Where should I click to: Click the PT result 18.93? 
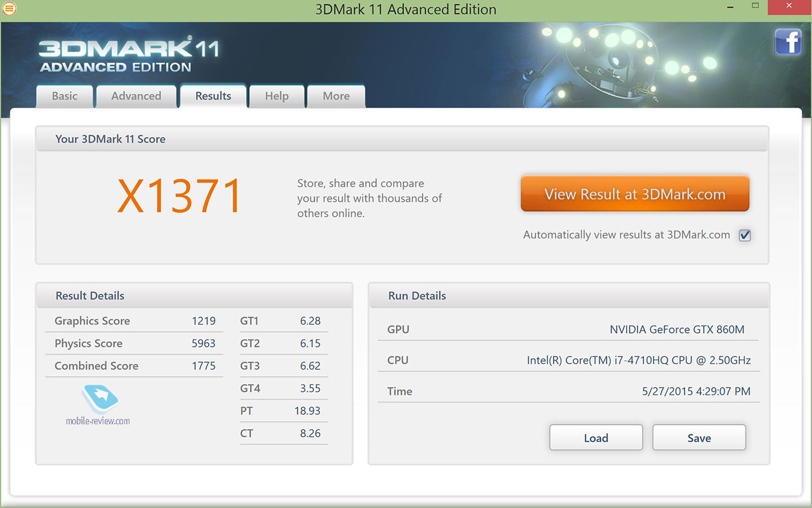click(307, 411)
